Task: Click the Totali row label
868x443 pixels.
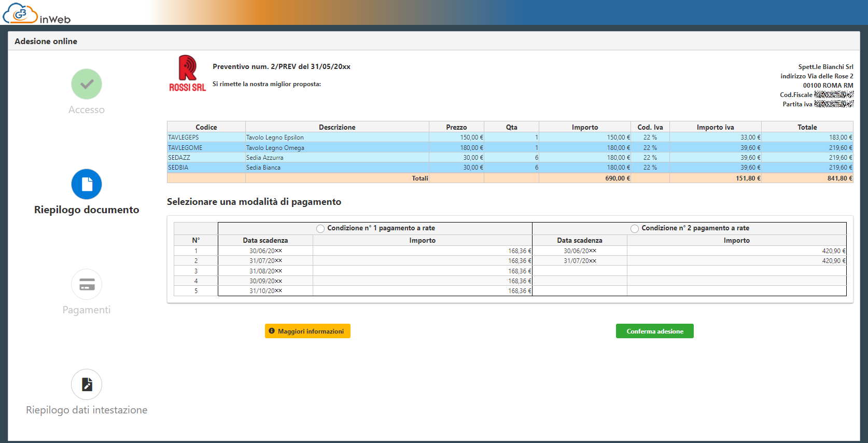Action: [420, 178]
